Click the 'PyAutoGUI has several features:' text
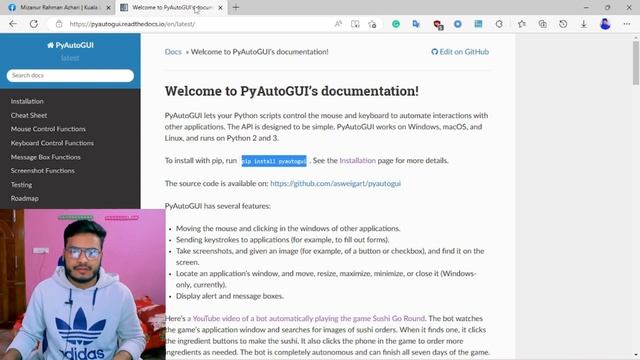640x360 pixels. (x=218, y=206)
